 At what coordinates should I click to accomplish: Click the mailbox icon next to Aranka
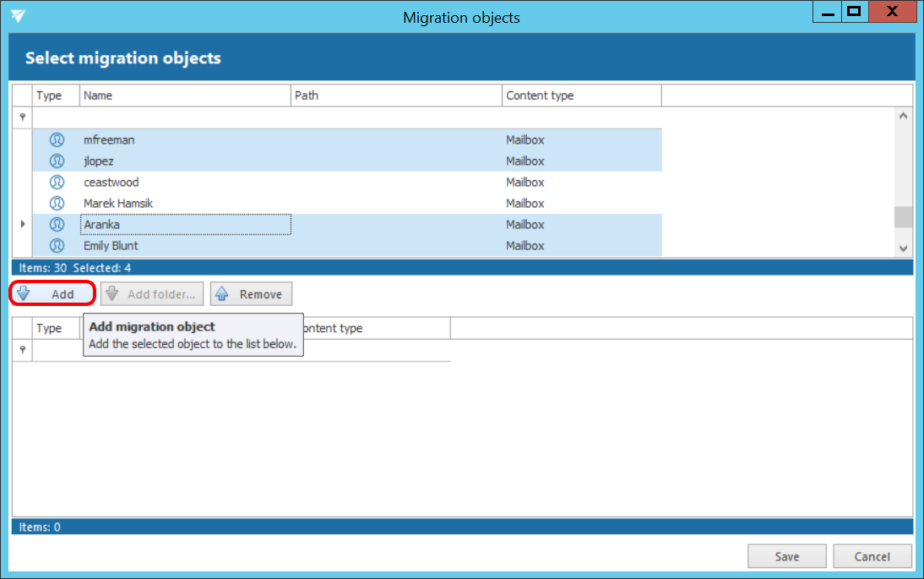[57, 224]
